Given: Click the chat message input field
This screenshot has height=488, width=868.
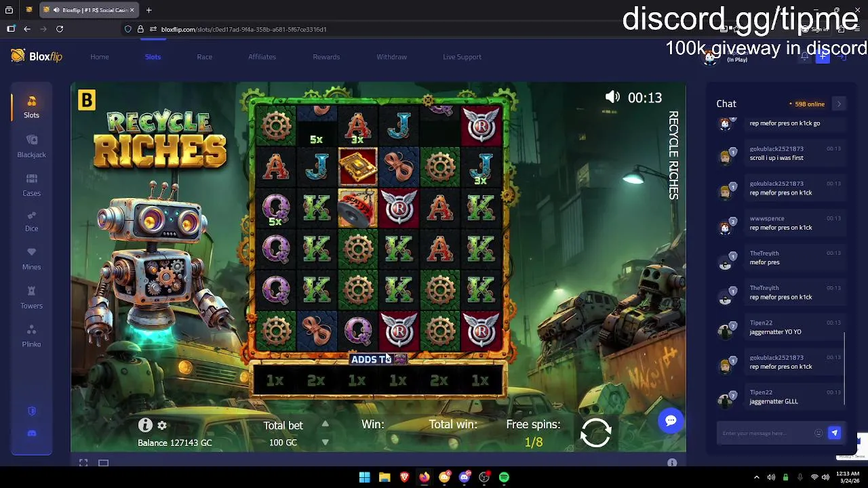Looking at the screenshot, I should tap(766, 433).
